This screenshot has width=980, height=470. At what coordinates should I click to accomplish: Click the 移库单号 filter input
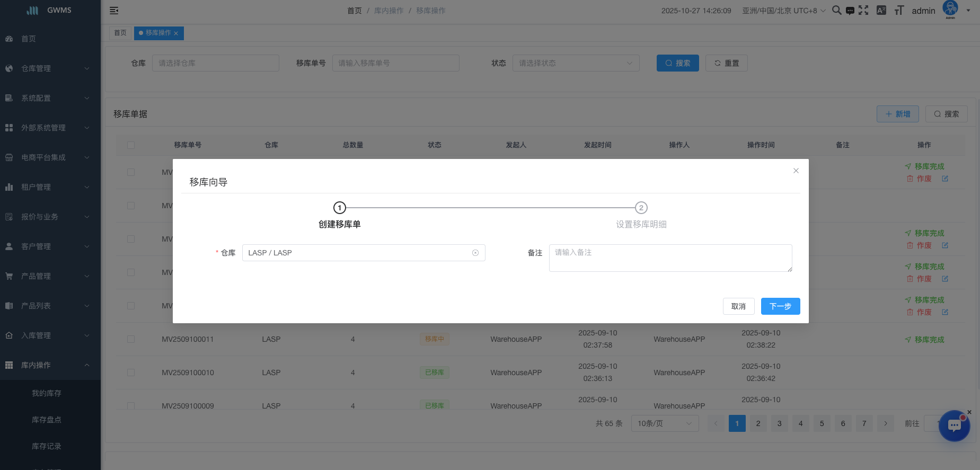click(395, 63)
